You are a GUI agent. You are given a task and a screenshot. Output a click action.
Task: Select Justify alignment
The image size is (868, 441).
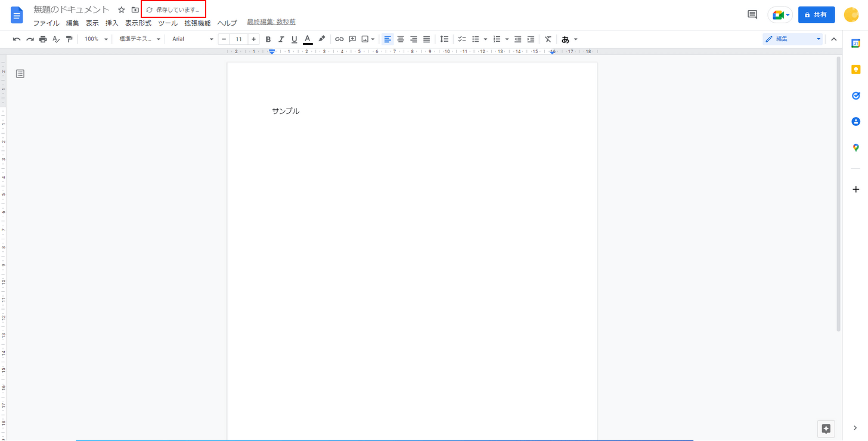point(427,39)
